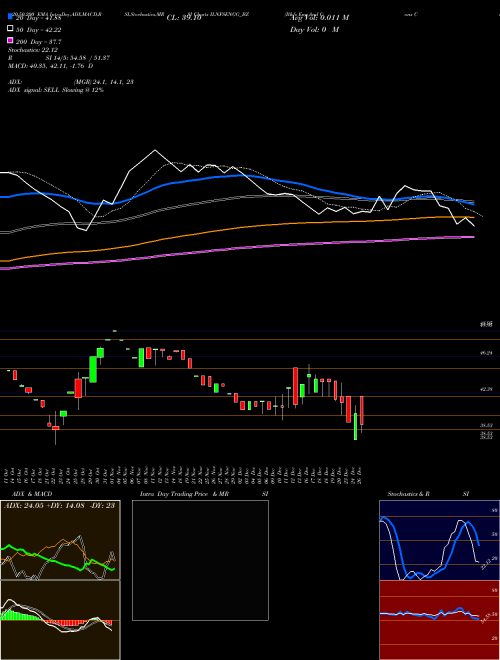Click the 'Intra Day Trading Price & MR' title
Viewport: 500px width, 660px height.
pyautogui.click(x=184, y=494)
